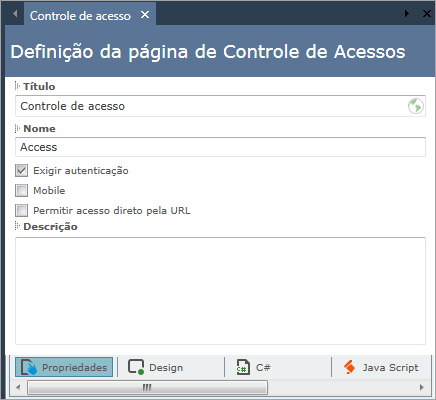The image size is (436, 400).
Task: Click the Design view icon
Action: point(136,367)
